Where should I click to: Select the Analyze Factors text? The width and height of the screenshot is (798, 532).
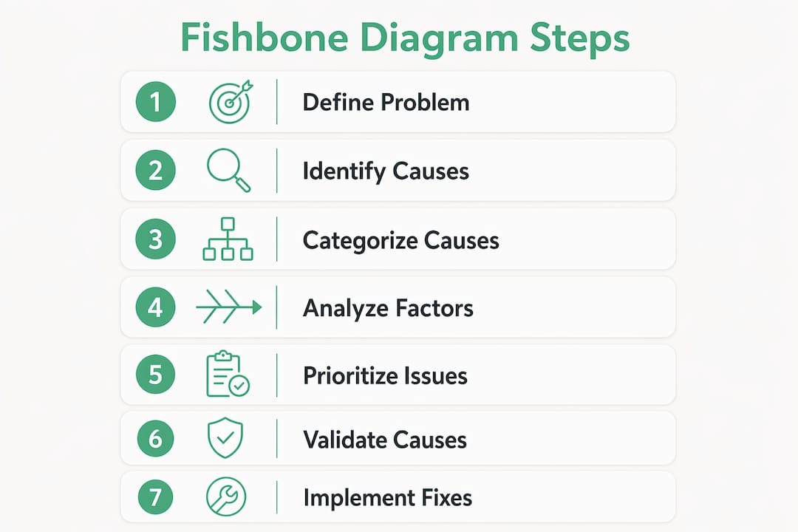click(x=388, y=309)
